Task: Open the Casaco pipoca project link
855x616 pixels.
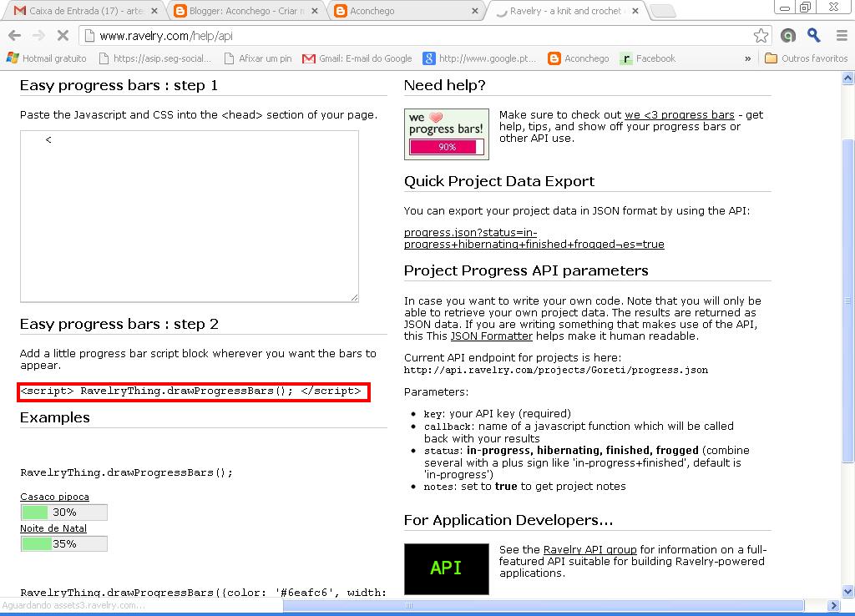Action: click(54, 497)
